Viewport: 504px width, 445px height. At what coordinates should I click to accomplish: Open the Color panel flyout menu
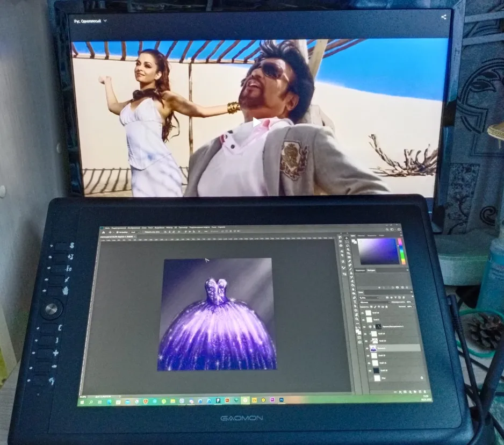(x=401, y=235)
